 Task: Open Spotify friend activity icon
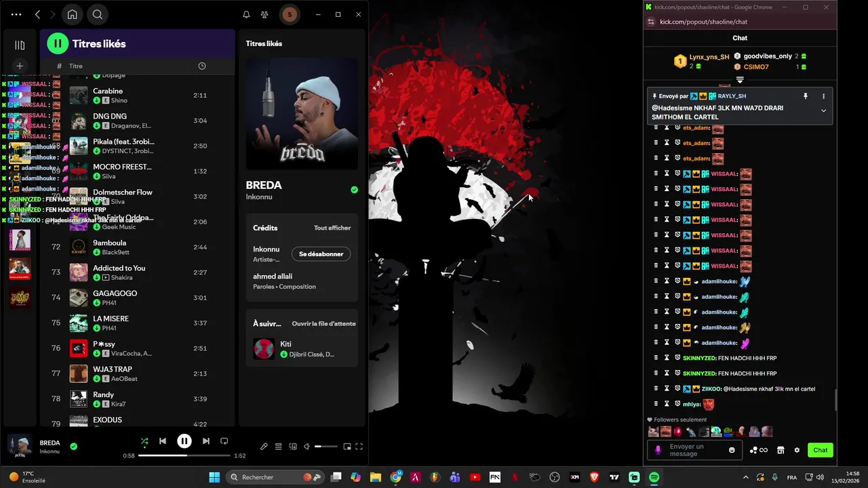pos(264,14)
